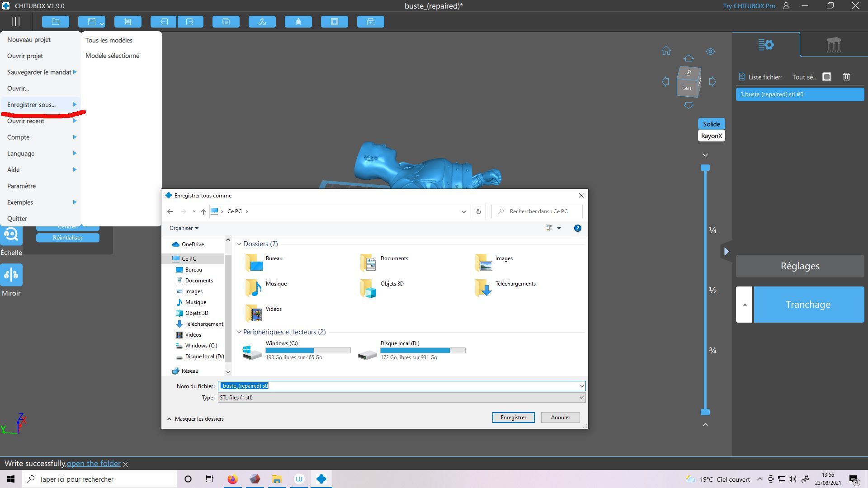Click the Enregistrer button
Viewport: 868px width, 488px height.
[x=513, y=418]
